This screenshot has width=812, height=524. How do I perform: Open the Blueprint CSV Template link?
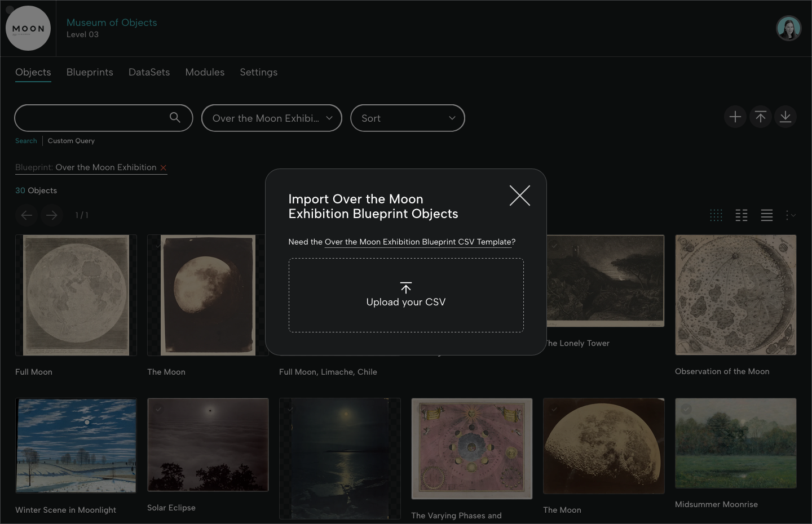[x=418, y=242]
